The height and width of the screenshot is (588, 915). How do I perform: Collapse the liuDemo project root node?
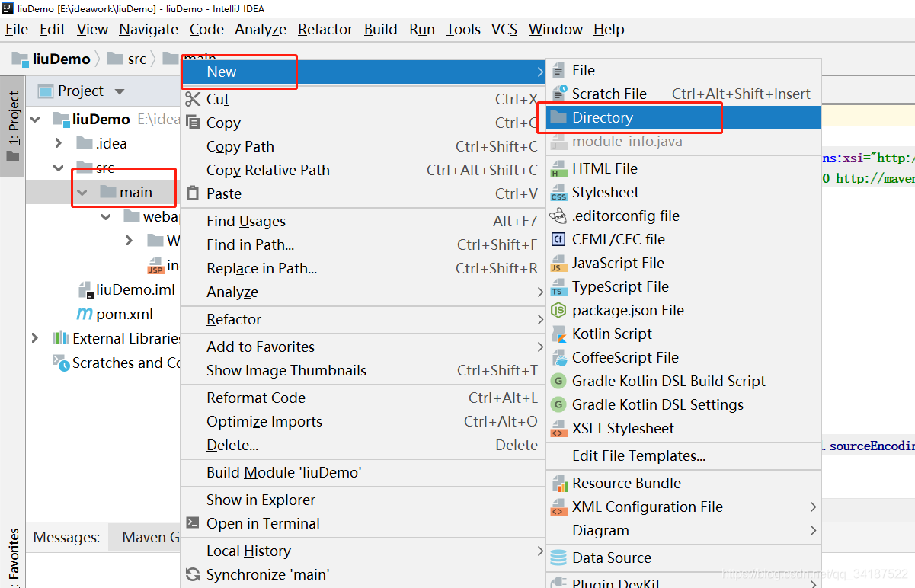click(35, 120)
